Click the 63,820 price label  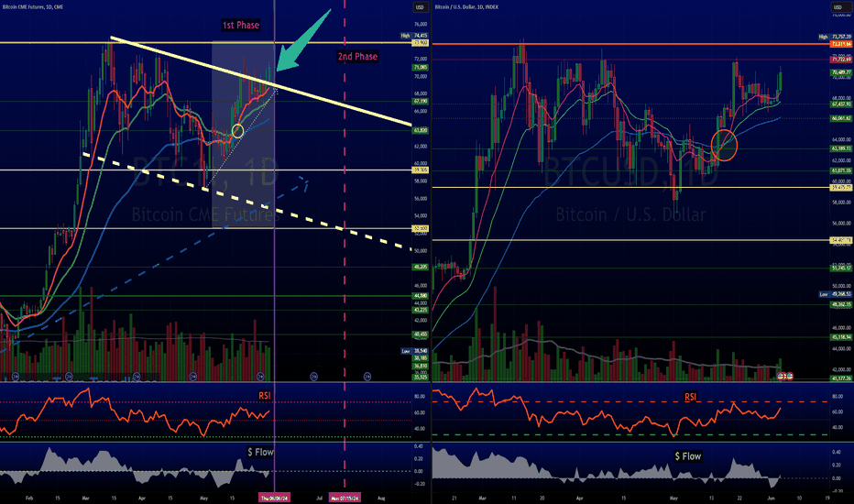click(x=421, y=131)
